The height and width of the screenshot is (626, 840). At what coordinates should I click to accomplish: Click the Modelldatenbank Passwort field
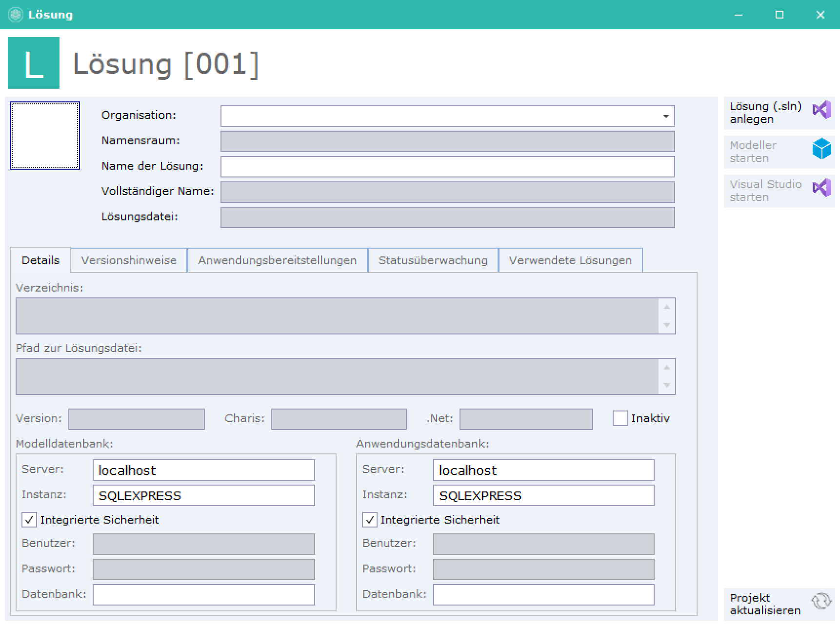click(204, 569)
